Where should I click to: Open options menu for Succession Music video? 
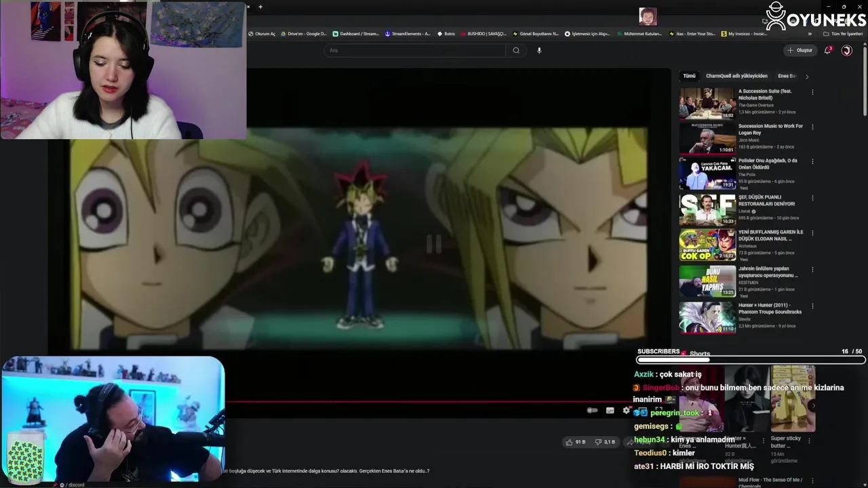[812, 127]
